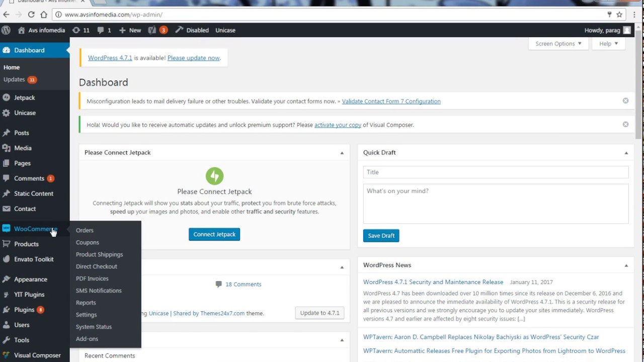Reload the page with browser refresh icon
The height and width of the screenshot is (362, 644).
point(31,15)
